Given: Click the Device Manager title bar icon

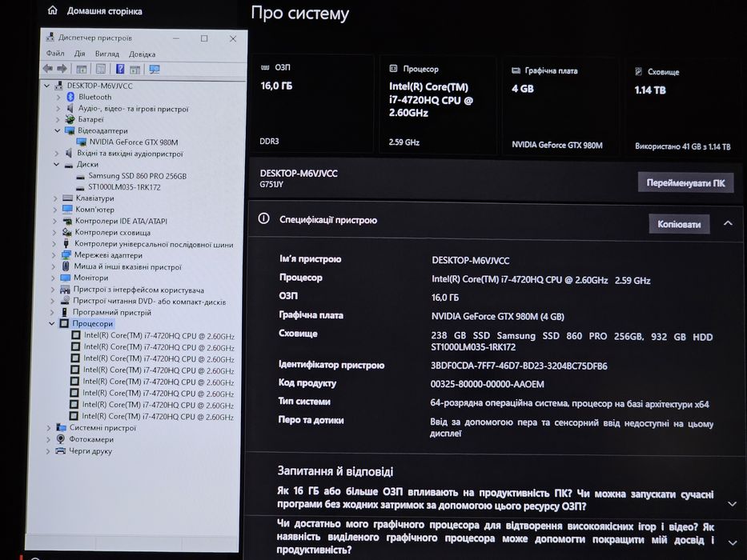Looking at the screenshot, I should point(50,37).
